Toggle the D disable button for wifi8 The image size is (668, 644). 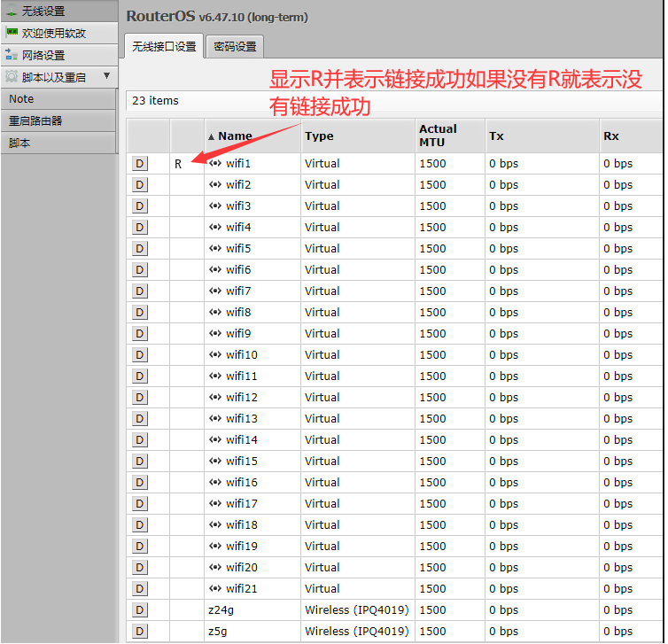pyautogui.click(x=140, y=313)
